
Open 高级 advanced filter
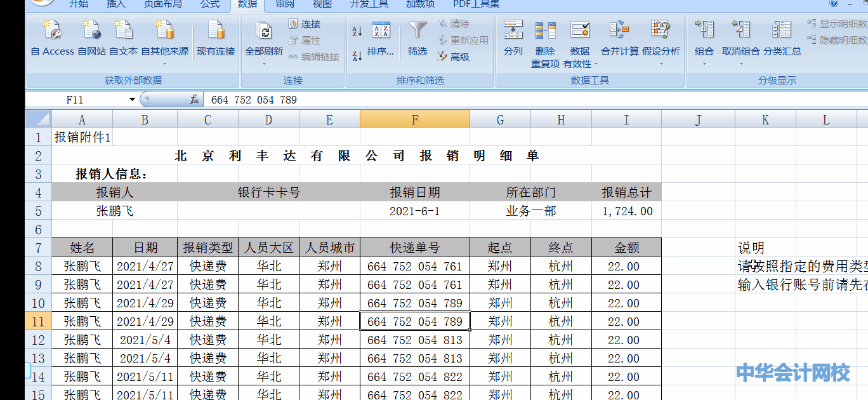(x=454, y=57)
